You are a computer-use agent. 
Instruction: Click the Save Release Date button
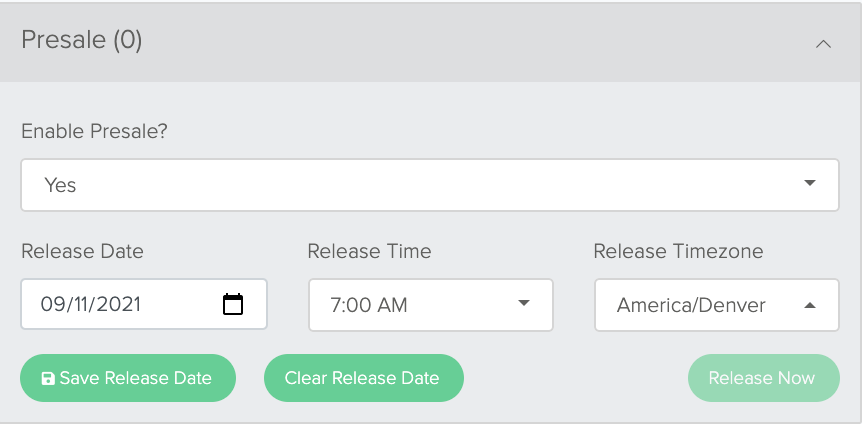point(128,378)
